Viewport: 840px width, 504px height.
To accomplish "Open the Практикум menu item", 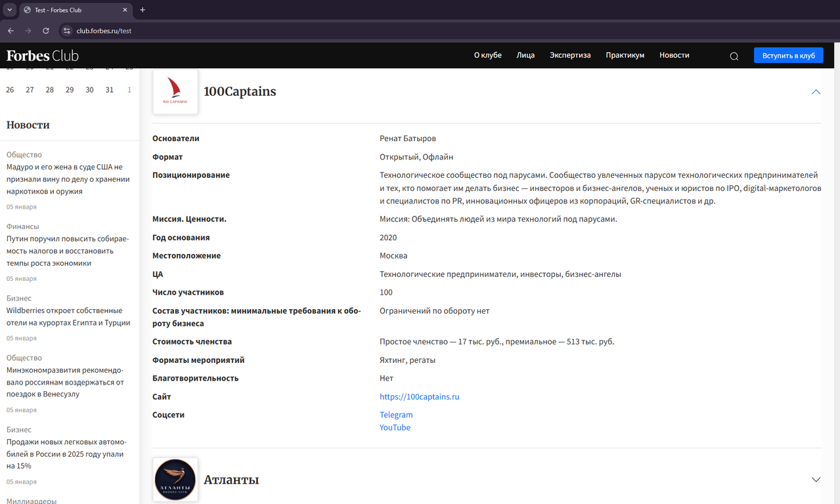I will pos(625,55).
